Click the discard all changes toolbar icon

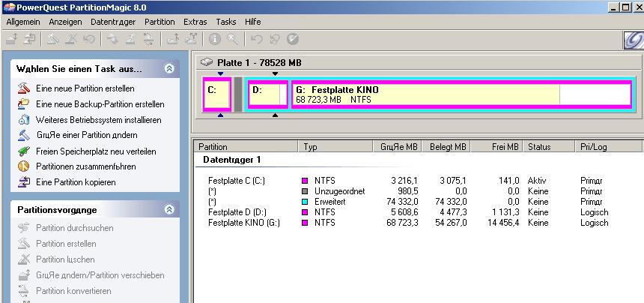(274, 39)
